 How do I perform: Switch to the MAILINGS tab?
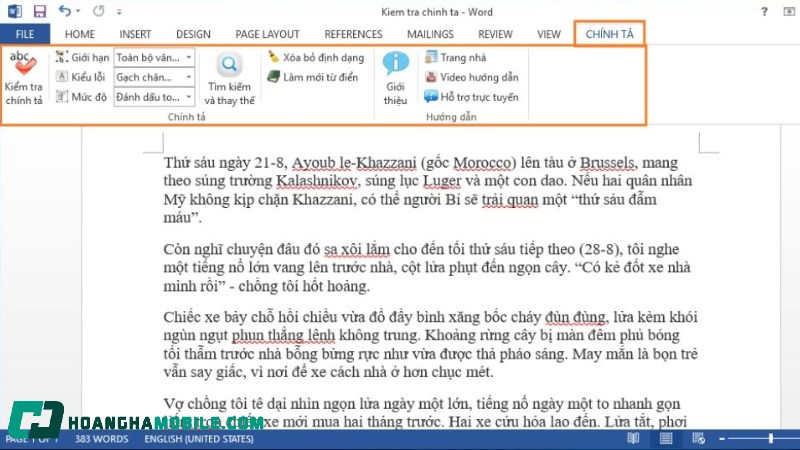pos(430,34)
